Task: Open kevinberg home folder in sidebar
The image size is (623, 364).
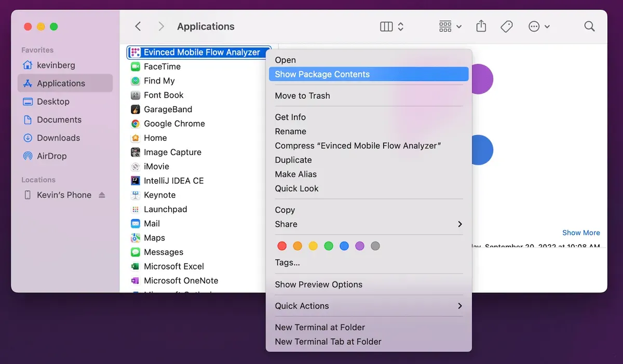Action: point(65,65)
